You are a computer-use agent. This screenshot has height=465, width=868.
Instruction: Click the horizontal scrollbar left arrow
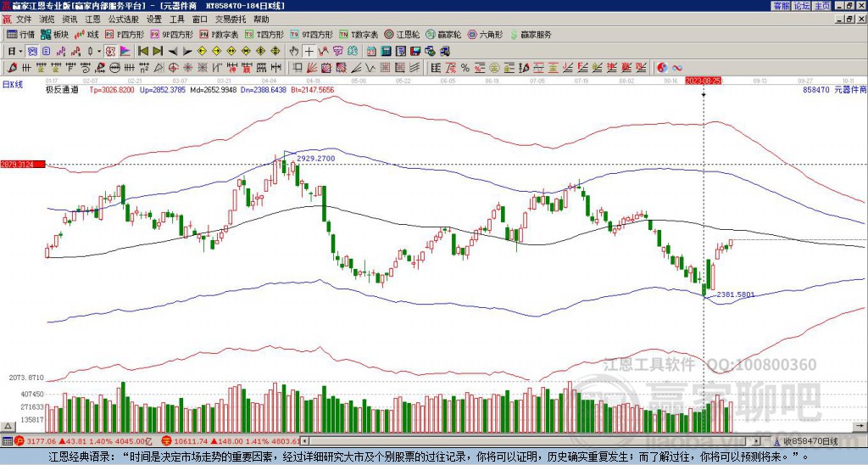pyautogui.click(x=304, y=442)
